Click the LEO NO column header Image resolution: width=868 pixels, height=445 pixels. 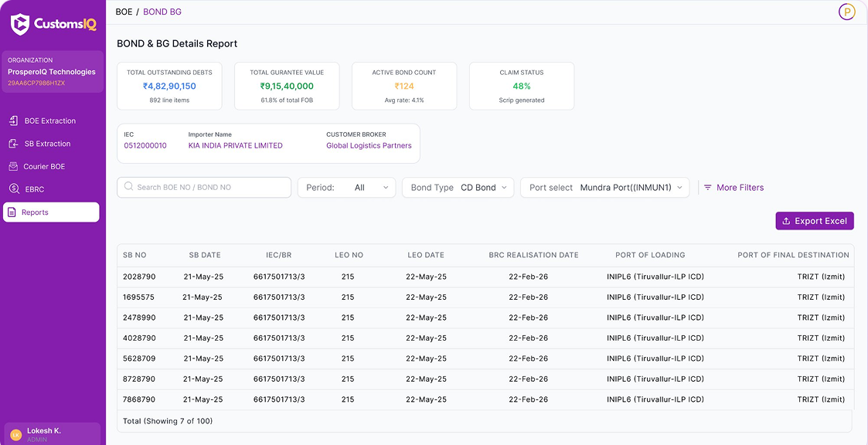349,255
